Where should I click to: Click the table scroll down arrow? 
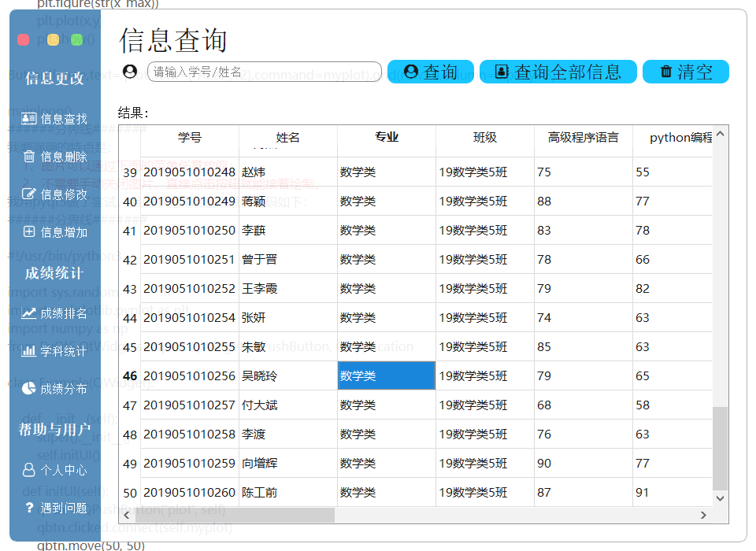pos(721,498)
